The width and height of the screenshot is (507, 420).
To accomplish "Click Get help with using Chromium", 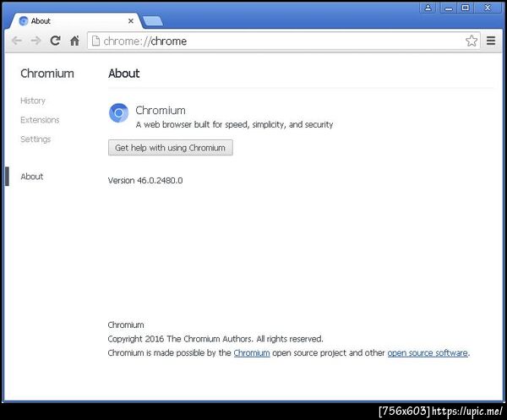I will click(x=171, y=148).
